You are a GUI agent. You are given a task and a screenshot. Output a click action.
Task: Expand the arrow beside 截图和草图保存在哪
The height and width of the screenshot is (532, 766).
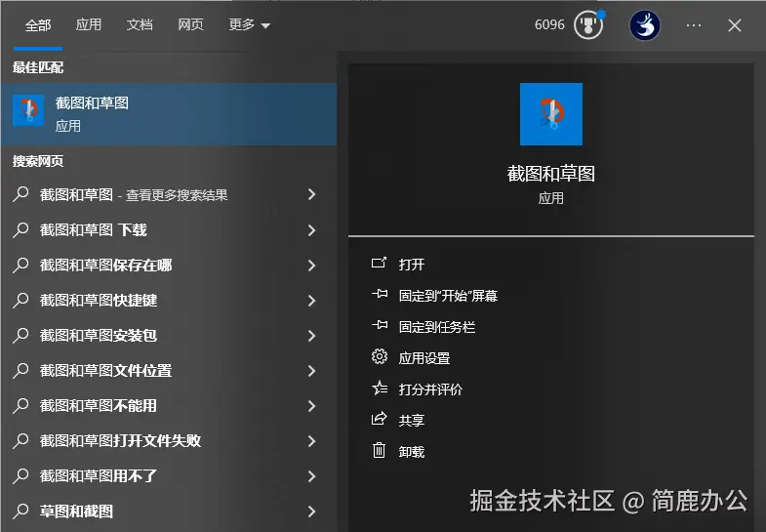(x=311, y=266)
